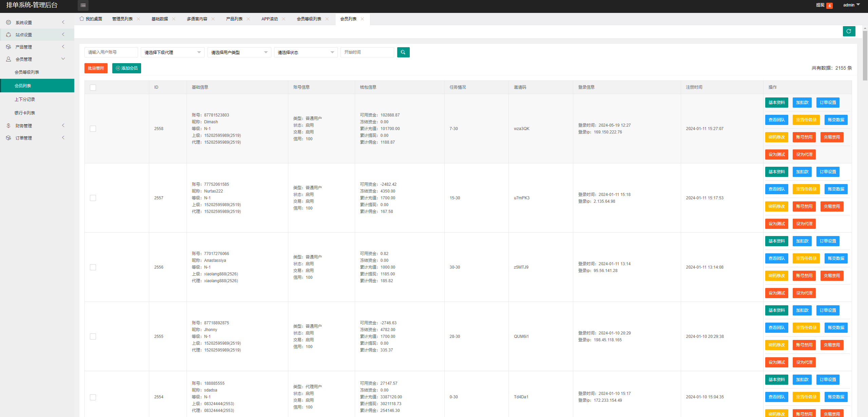Close the APP滚动 tab
868x417 pixels.
(284, 19)
